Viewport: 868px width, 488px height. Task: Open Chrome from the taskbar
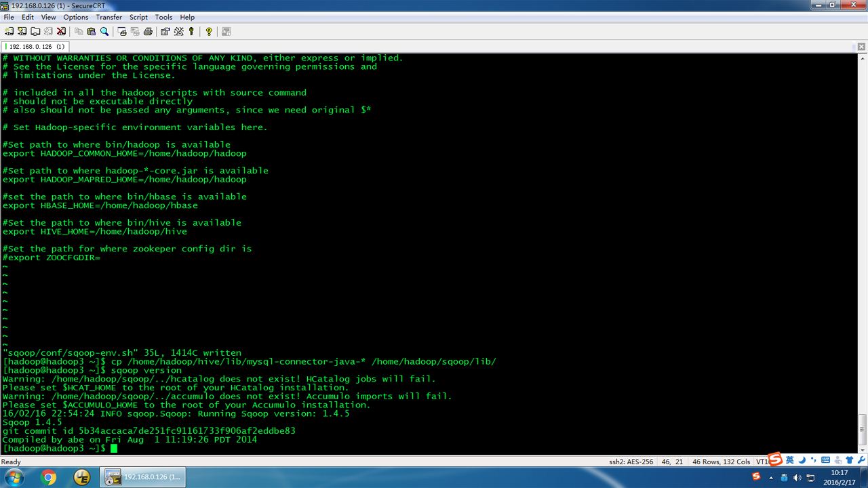click(x=49, y=477)
